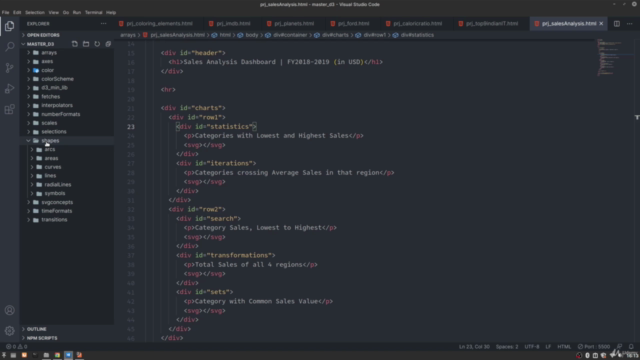
Task: Expand the interpolators folder
Action: coord(57,105)
